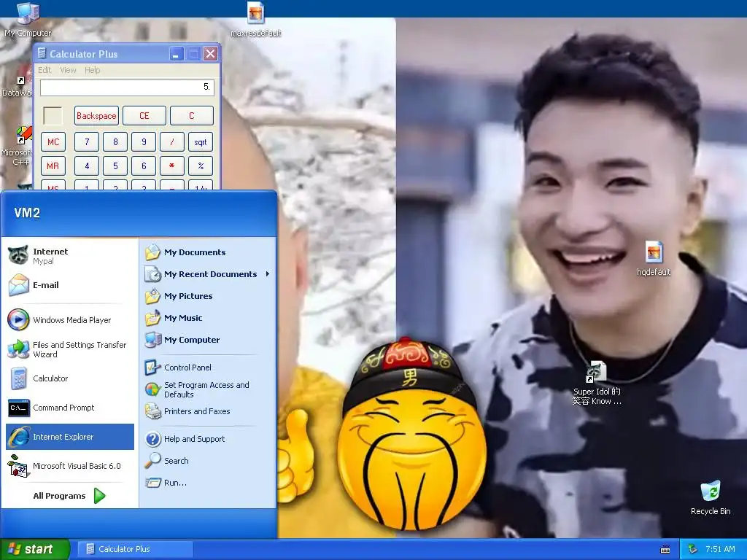
Task: Click calculator digit 6 button
Action: point(144,166)
